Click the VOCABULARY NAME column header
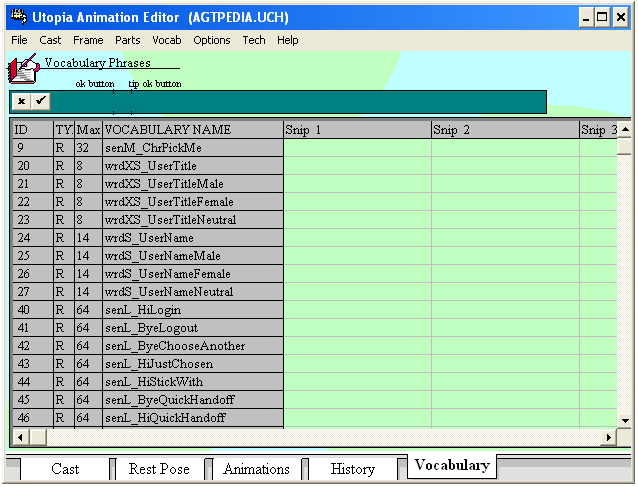This screenshot has width=638, height=487. (x=192, y=130)
